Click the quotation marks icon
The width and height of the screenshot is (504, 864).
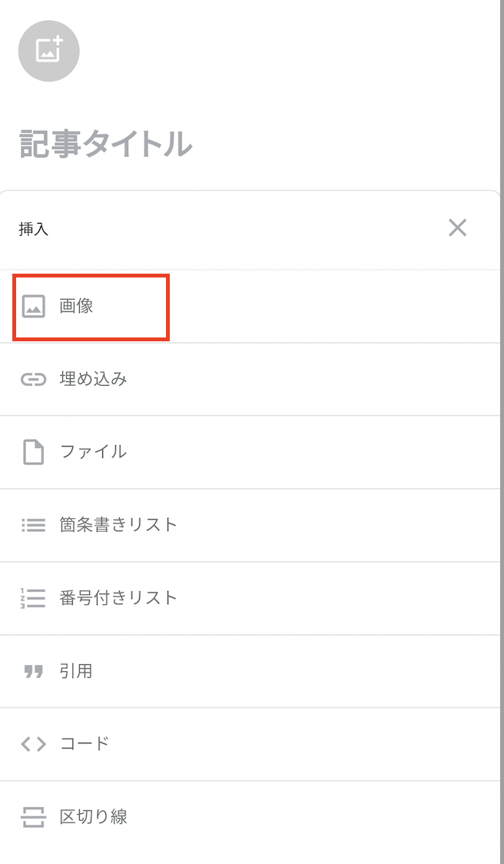pos(34,671)
